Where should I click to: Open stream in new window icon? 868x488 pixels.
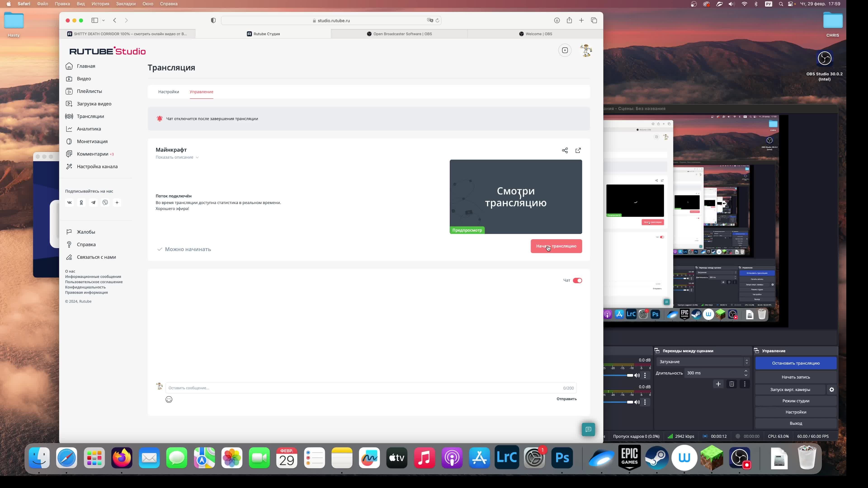[578, 150]
